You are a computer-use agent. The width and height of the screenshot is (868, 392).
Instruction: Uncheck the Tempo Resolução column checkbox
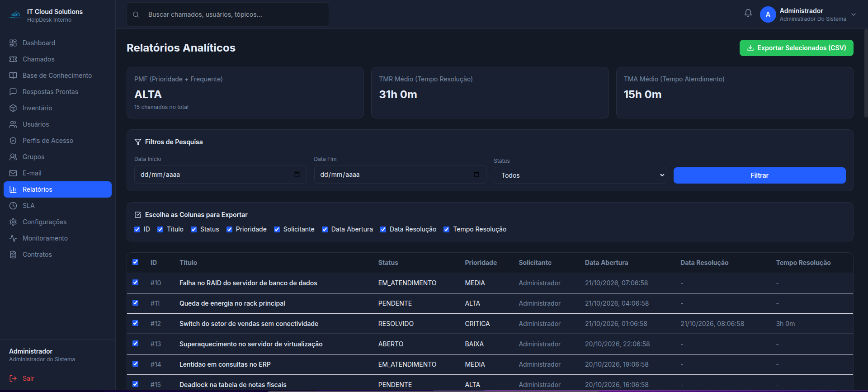click(x=446, y=229)
